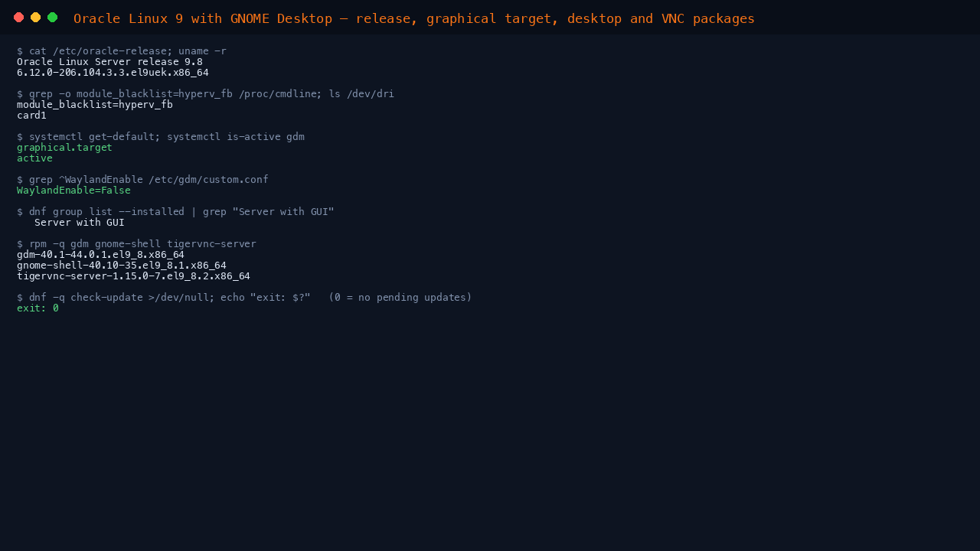Select the grep ^WaylandEnable command line
Viewport: 980px width, 551px height.
coord(142,180)
